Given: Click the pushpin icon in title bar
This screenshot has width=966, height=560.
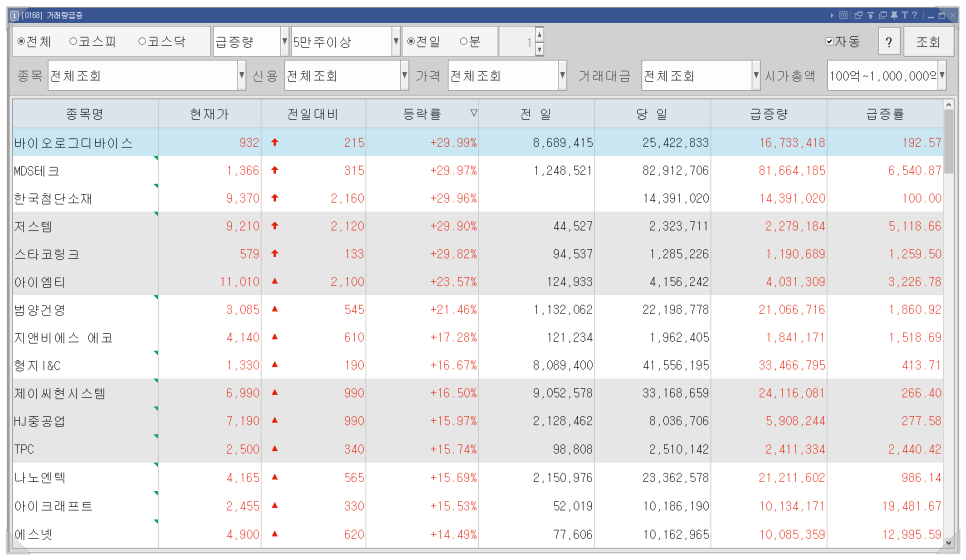Looking at the screenshot, I should pyautogui.click(x=894, y=15).
